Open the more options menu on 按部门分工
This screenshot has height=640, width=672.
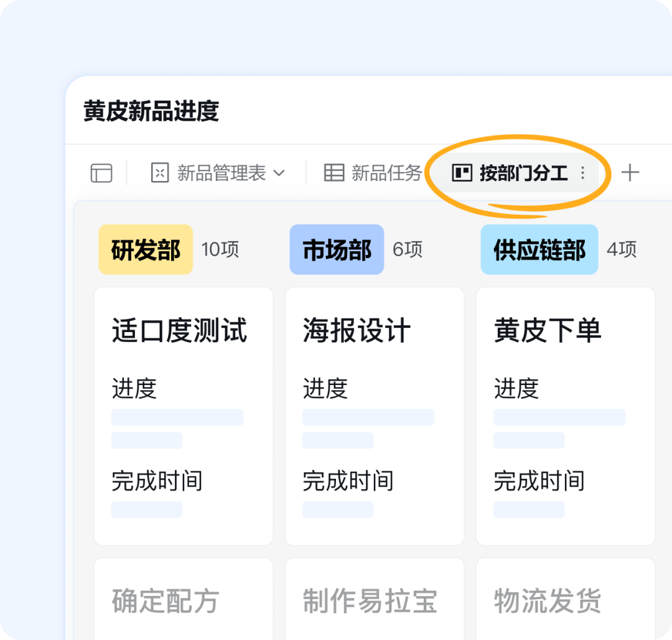coord(582,173)
